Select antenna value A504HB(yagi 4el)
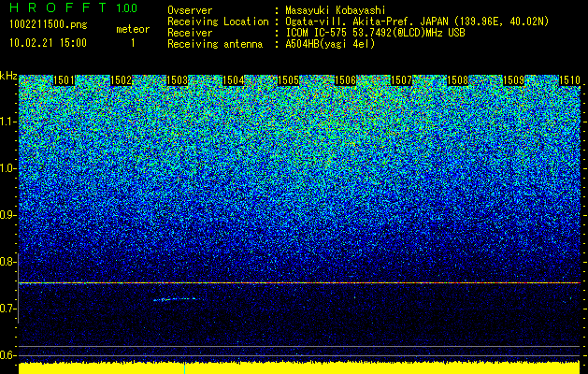The height and width of the screenshot is (374, 588). pyautogui.click(x=330, y=44)
